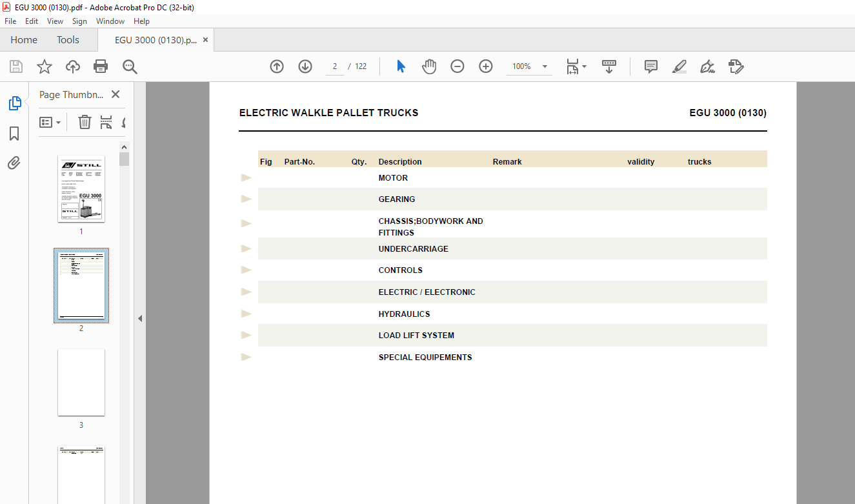Open the Edit menu

click(x=32, y=21)
